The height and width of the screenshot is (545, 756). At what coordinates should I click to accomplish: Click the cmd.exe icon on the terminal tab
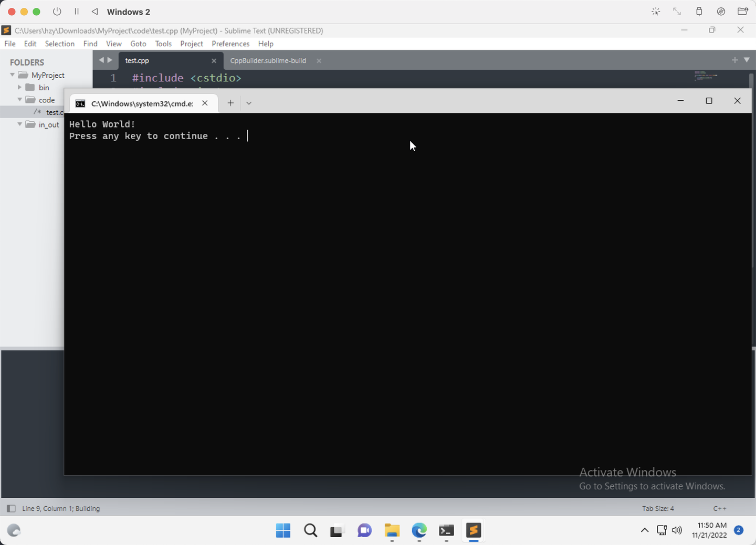(x=80, y=103)
